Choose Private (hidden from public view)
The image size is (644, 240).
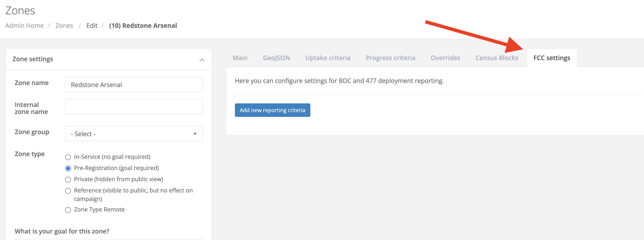pos(68,180)
